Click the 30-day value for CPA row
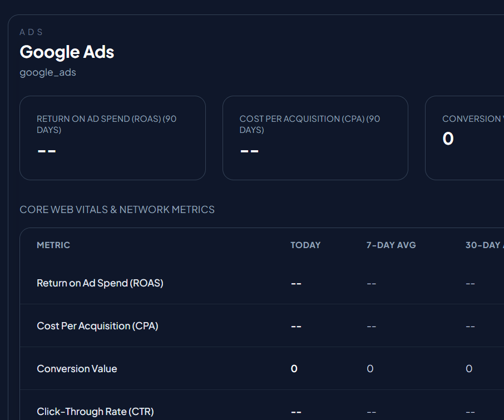Viewport: 504px width, 420px height. [470, 327]
